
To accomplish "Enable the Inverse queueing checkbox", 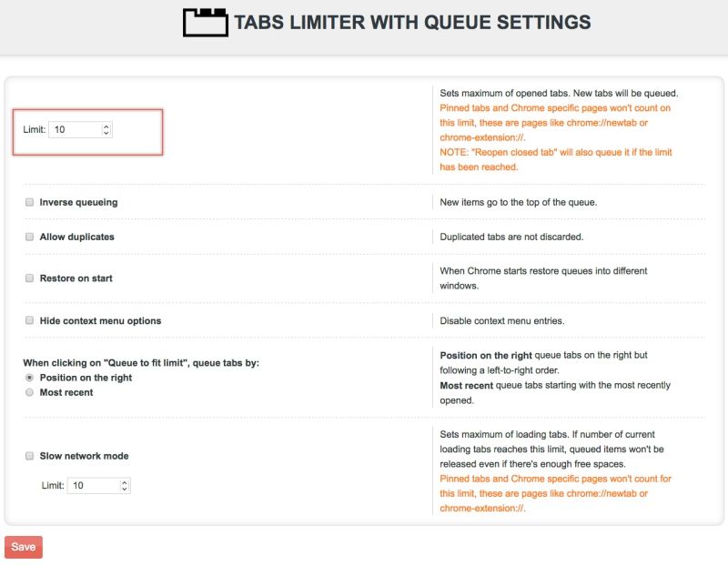I will pyautogui.click(x=30, y=202).
